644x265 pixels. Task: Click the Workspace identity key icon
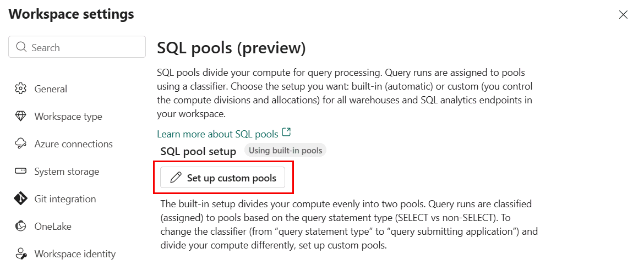click(20, 254)
